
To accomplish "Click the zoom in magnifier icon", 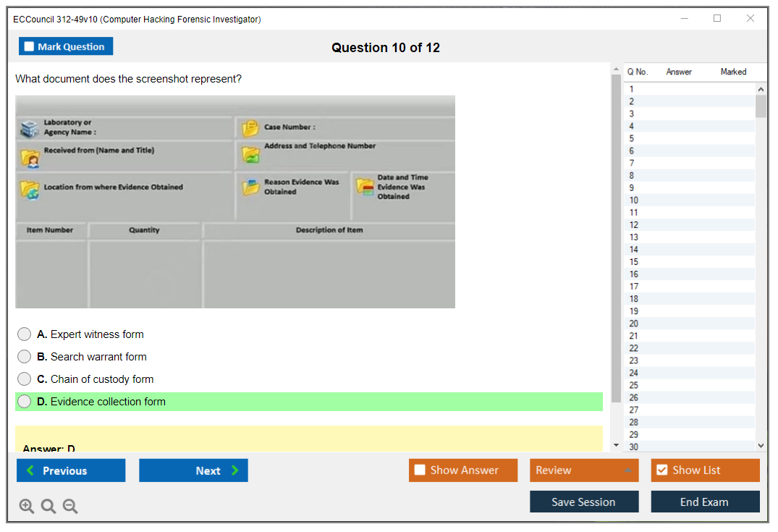I will [27, 507].
